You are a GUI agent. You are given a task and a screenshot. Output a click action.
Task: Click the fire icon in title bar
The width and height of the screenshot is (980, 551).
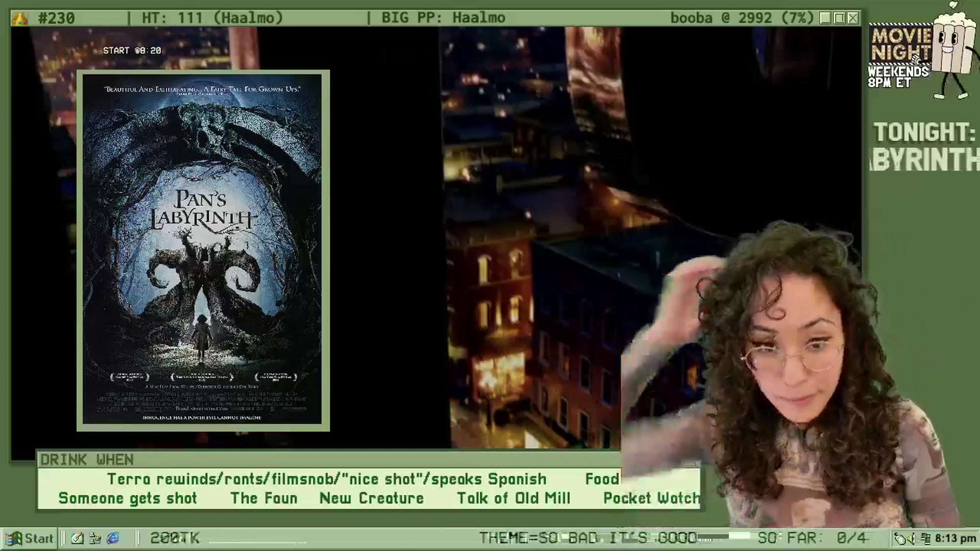click(20, 18)
